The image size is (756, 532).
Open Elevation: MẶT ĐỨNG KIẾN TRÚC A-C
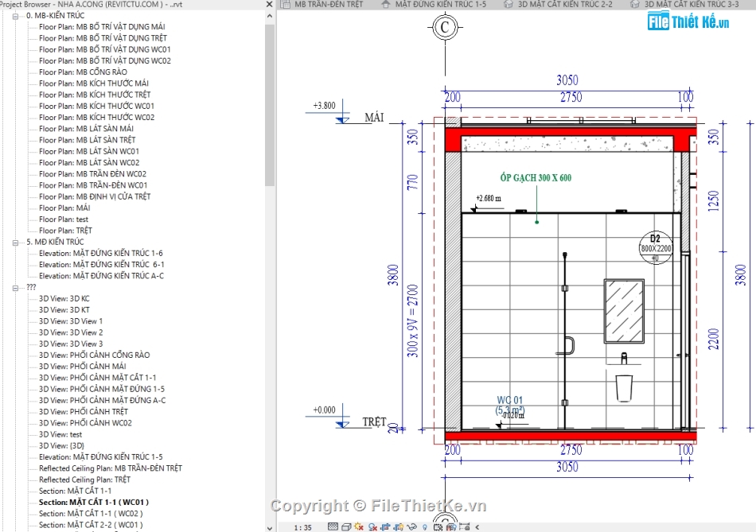click(101, 276)
